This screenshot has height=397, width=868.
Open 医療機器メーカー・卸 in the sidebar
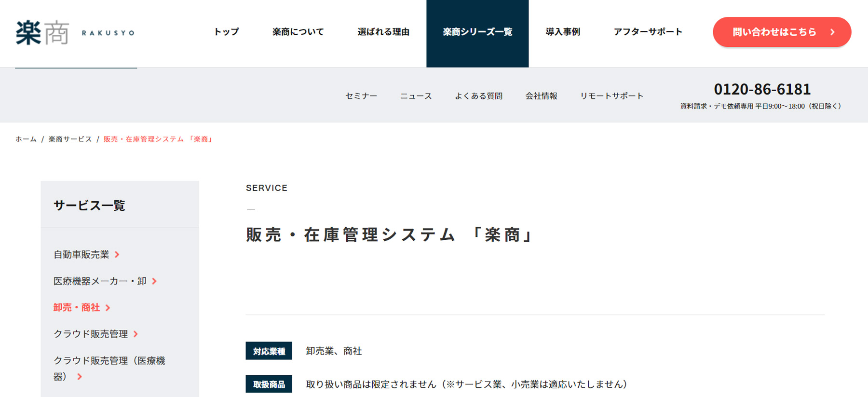click(x=100, y=281)
